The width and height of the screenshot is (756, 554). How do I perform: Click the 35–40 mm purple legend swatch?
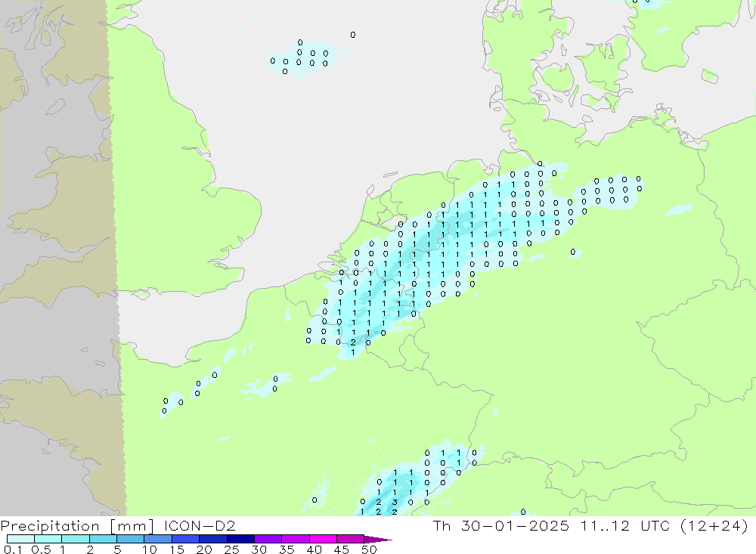[x=296, y=539]
